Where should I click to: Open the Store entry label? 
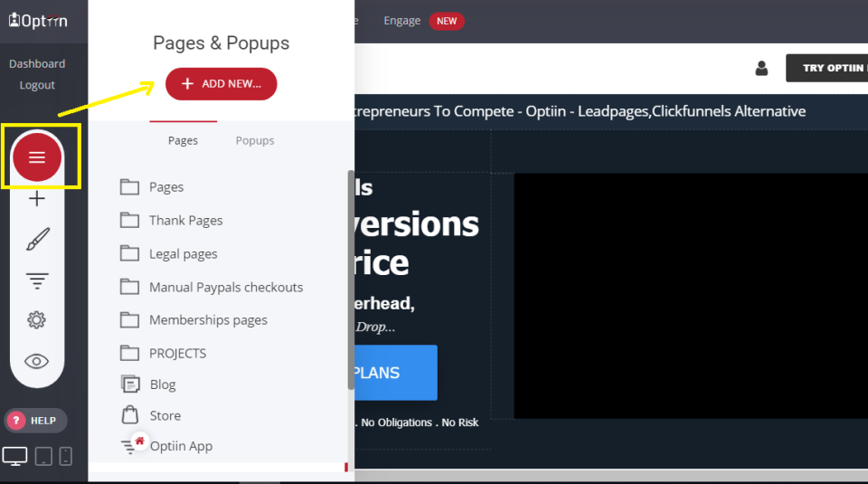pyautogui.click(x=165, y=415)
